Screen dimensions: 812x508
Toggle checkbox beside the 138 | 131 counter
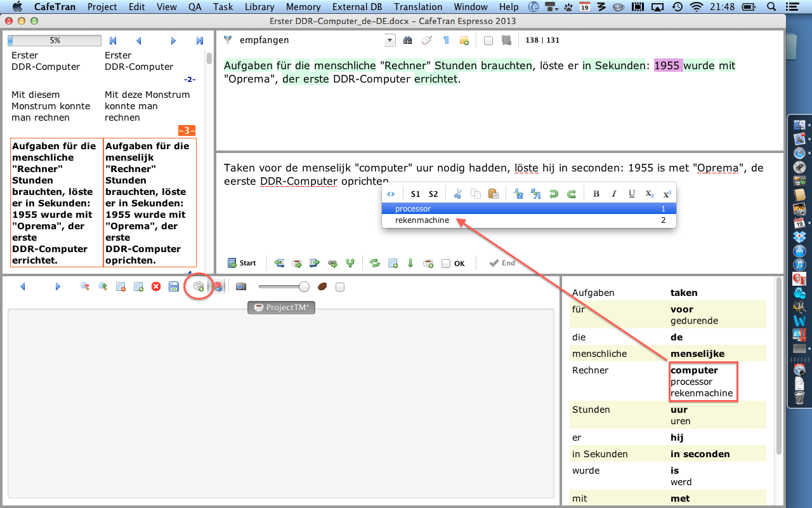(x=488, y=41)
